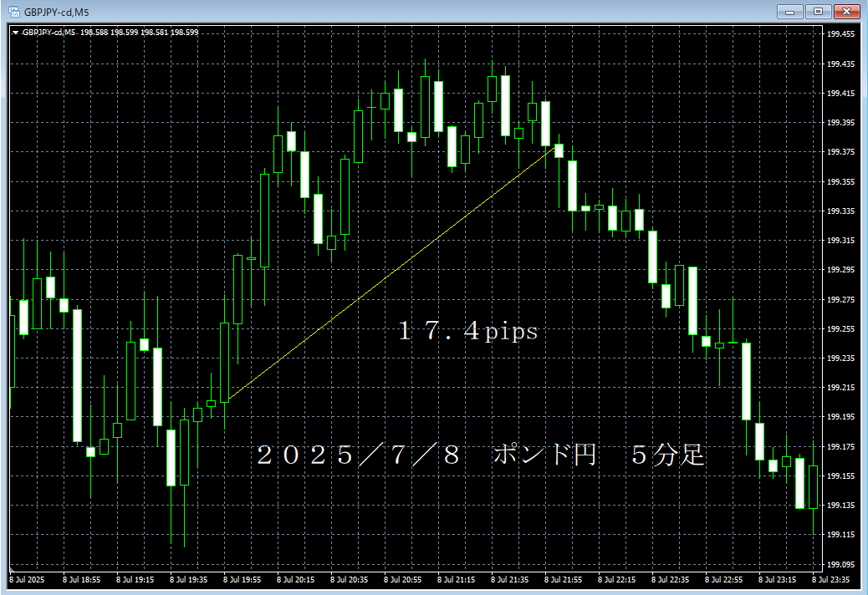The image size is (868, 595).
Task: Click price label 199.375 on price scale
Action: pos(841,152)
